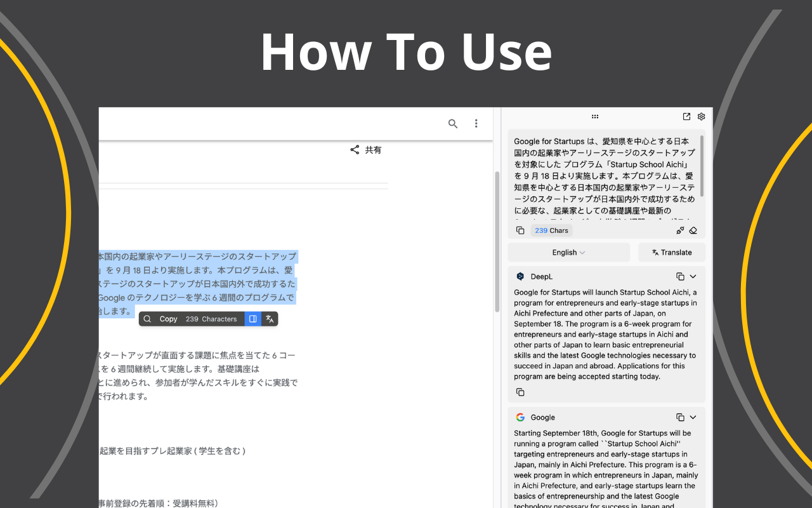812x508 pixels.
Task: Collapse the Google translation card
Action: [x=691, y=417]
